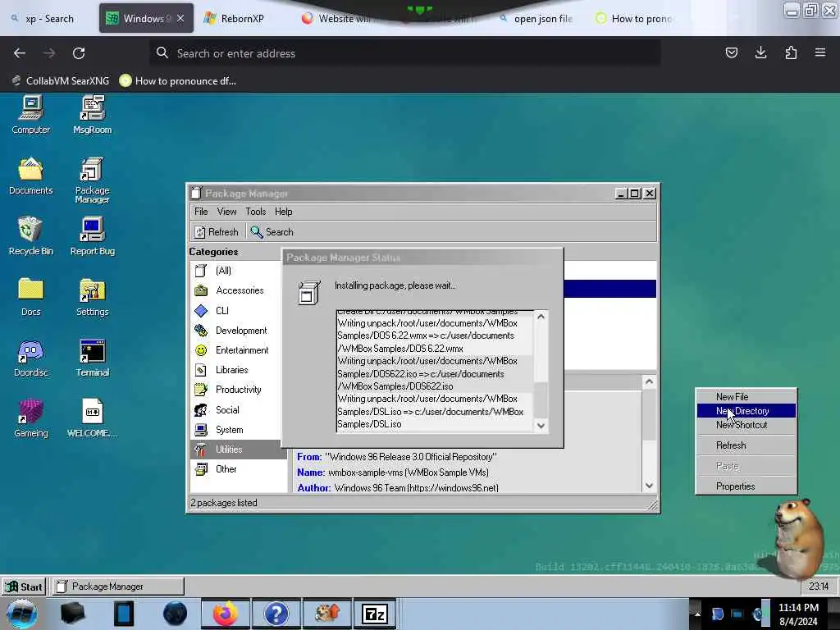Click the install log scroll up arrow

pos(541,317)
